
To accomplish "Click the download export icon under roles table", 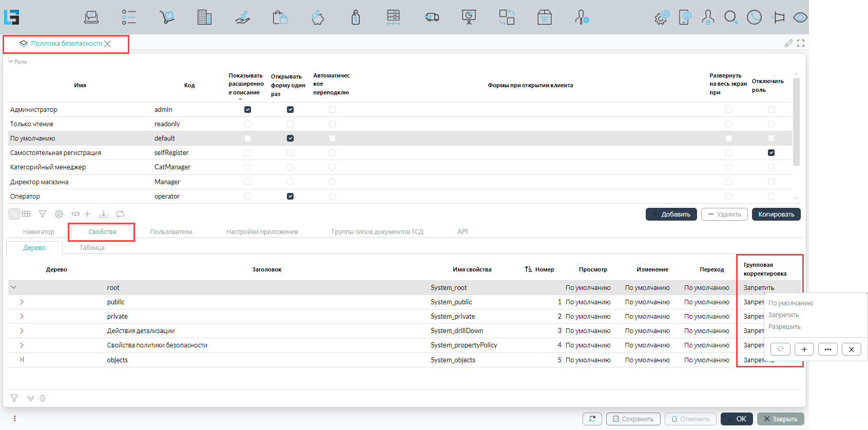I will (103, 214).
